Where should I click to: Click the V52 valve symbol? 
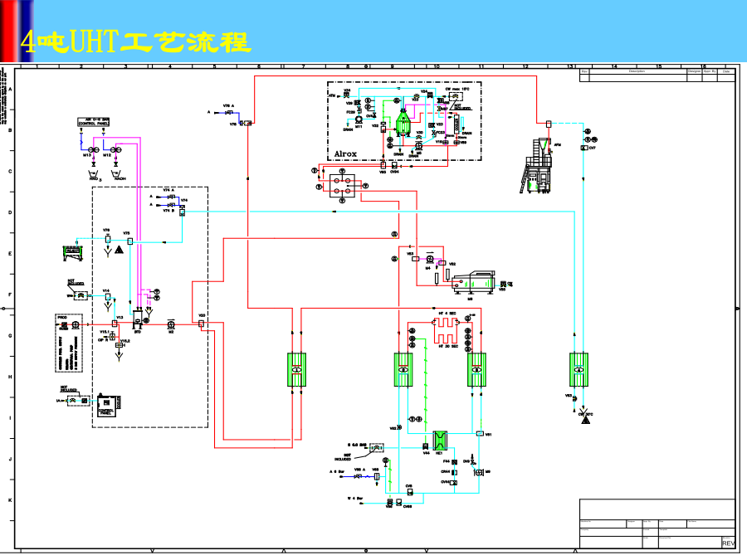pyautogui.click(x=442, y=263)
